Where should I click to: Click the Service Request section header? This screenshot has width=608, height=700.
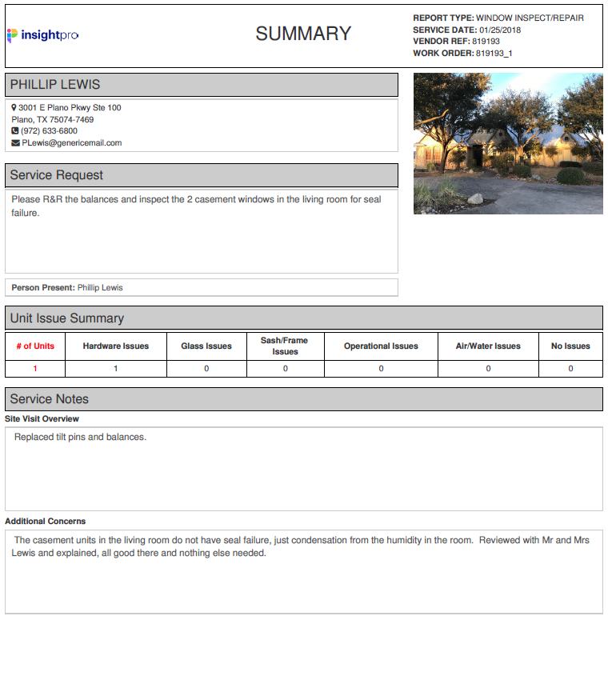point(202,175)
